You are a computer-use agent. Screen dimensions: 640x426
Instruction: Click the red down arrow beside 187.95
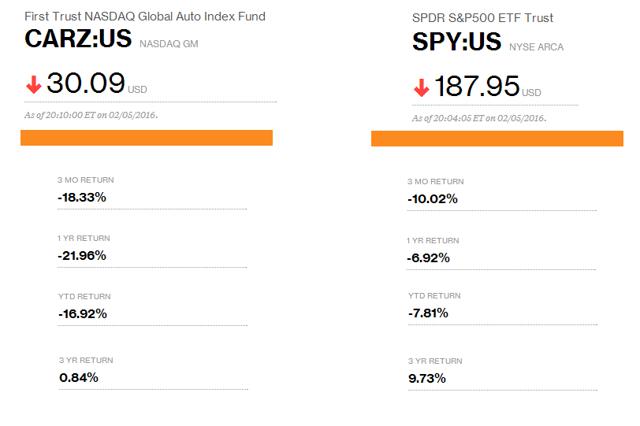click(421, 87)
